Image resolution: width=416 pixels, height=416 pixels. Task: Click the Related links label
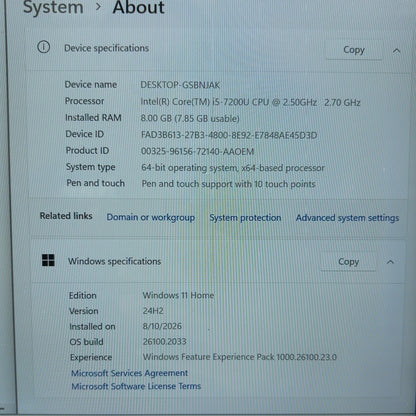(66, 216)
